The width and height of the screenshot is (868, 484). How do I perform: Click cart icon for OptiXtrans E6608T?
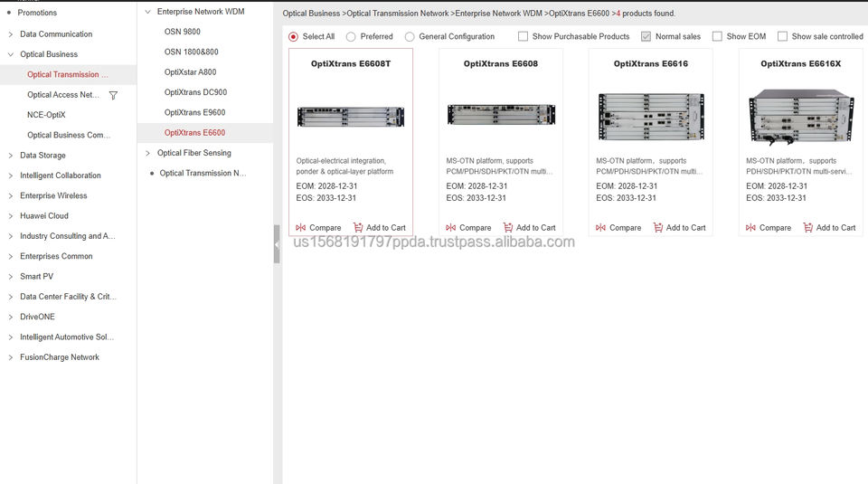pos(358,228)
